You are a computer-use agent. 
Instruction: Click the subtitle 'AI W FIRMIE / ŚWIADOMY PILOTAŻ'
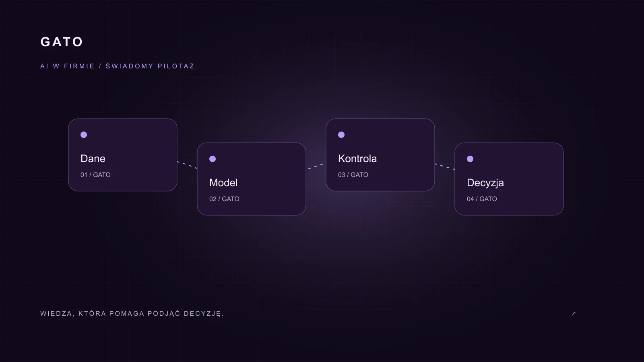click(x=117, y=66)
